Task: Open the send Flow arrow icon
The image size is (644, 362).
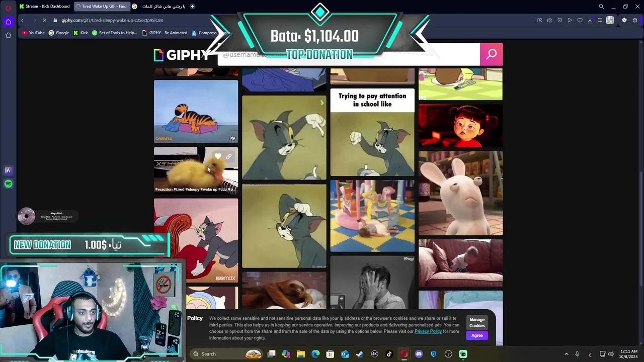Action: (570, 20)
